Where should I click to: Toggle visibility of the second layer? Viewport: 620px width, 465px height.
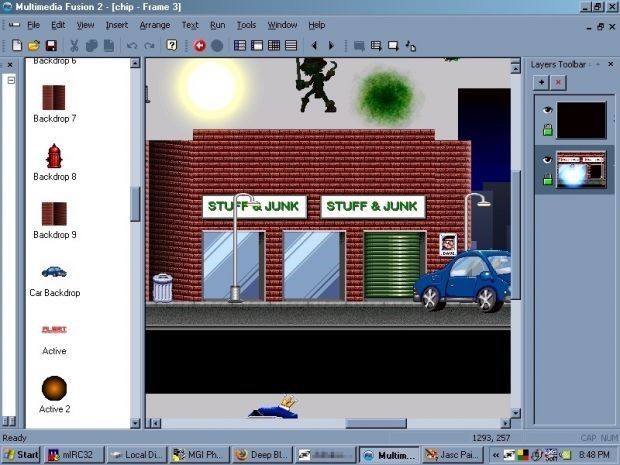pos(547,160)
